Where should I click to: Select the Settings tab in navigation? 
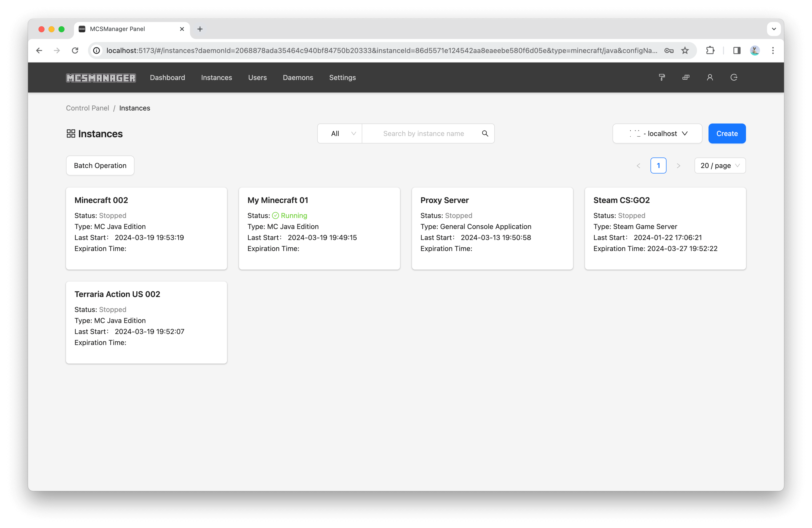(x=342, y=77)
